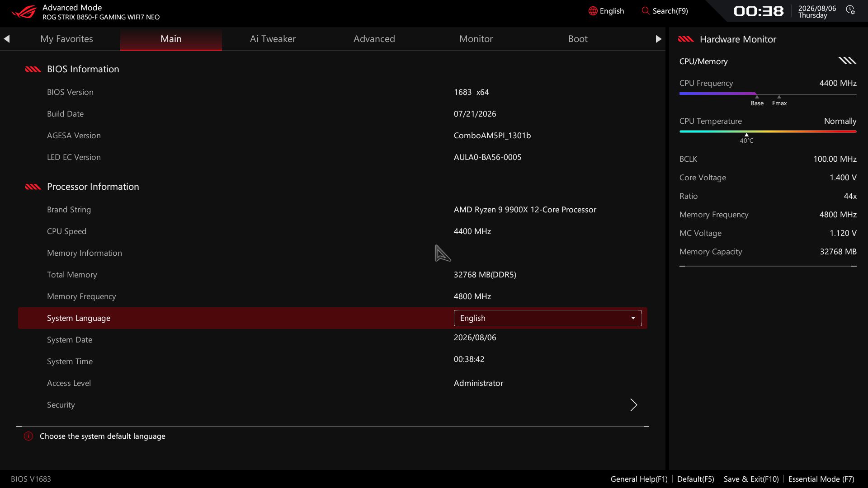Click English language button in header
868x488 pixels.
[x=606, y=11]
